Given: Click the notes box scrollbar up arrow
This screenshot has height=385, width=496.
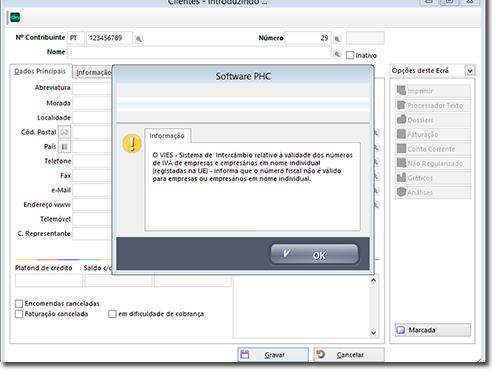Looking at the screenshot, I should click(x=374, y=280).
